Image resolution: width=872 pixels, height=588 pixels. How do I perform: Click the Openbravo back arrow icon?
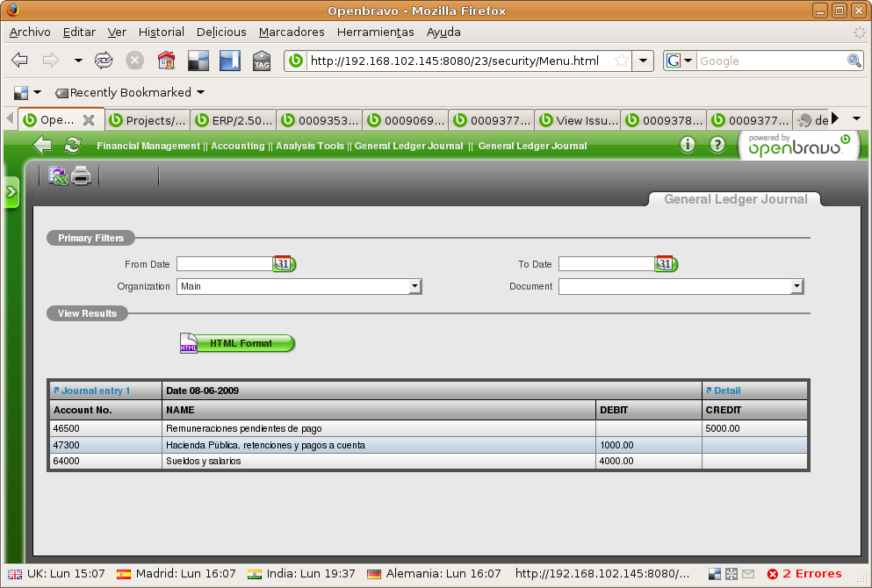pyautogui.click(x=42, y=146)
